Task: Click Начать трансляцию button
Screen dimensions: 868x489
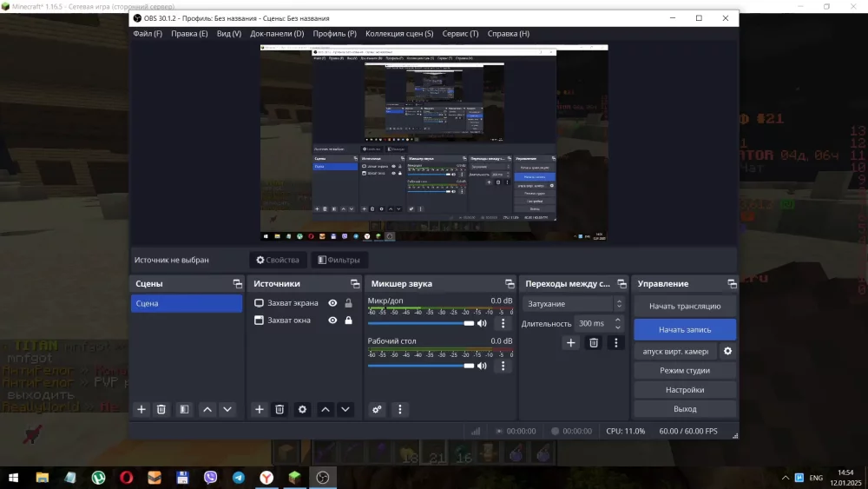Action: 685,306
